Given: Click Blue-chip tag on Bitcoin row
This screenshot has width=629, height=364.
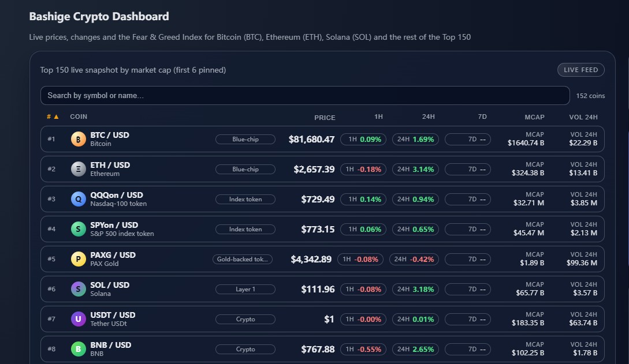Looking at the screenshot, I should [x=245, y=140].
